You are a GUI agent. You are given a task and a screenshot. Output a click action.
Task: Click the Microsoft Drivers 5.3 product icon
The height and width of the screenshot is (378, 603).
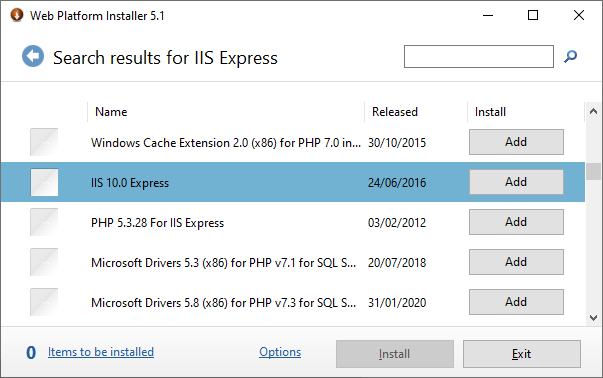(44, 262)
